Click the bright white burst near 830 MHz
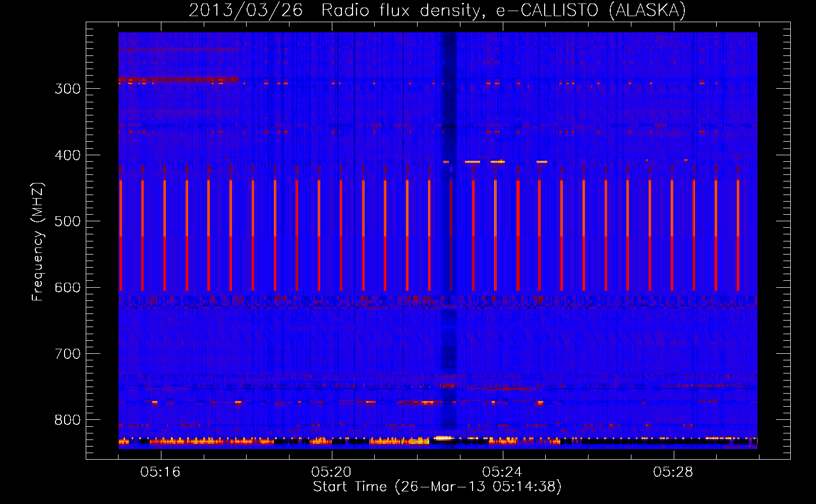 (443, 438)
